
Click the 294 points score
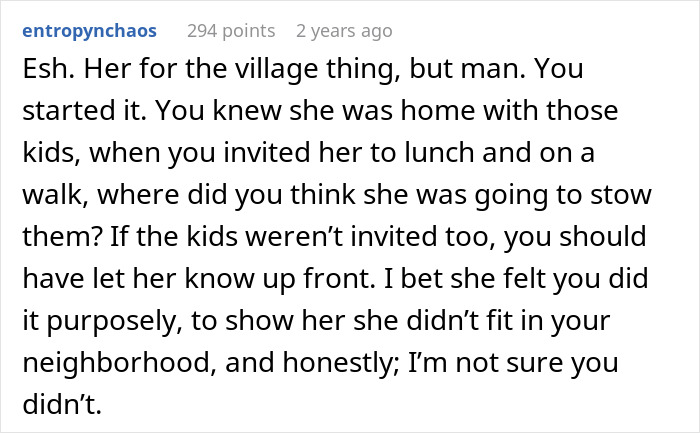click(230, 31)
